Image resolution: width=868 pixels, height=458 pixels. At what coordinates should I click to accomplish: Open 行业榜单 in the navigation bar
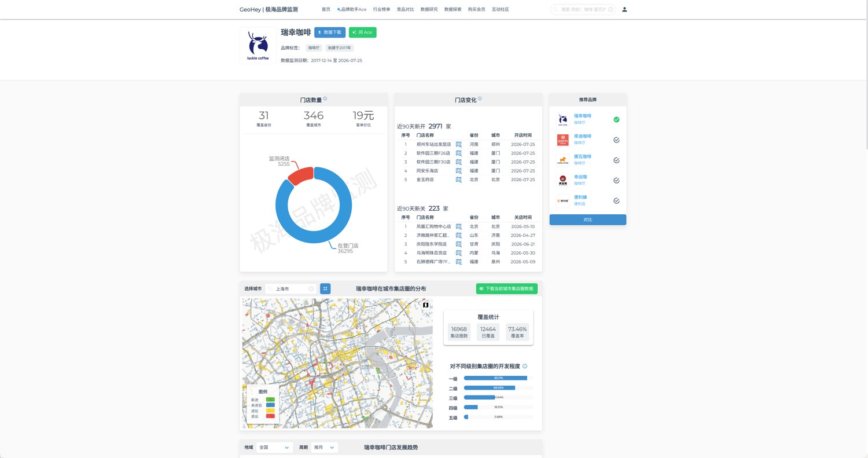(381, 9)
